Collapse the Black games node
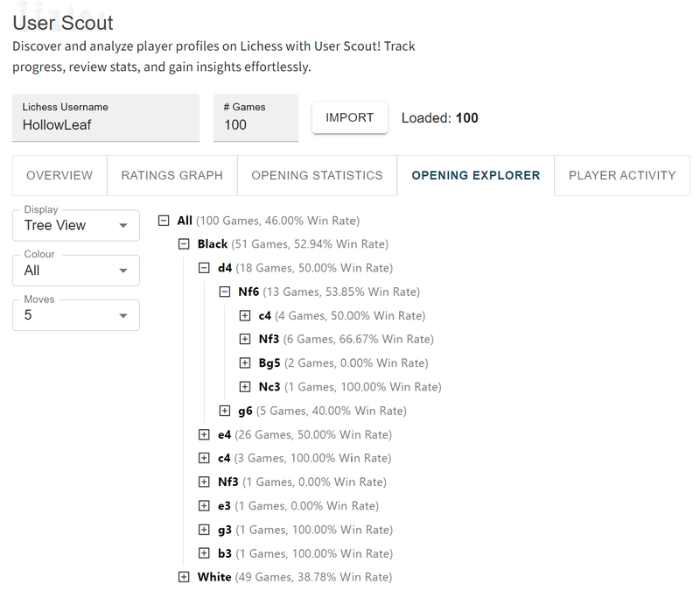This screenshot has width=700, height=598. 184,244
